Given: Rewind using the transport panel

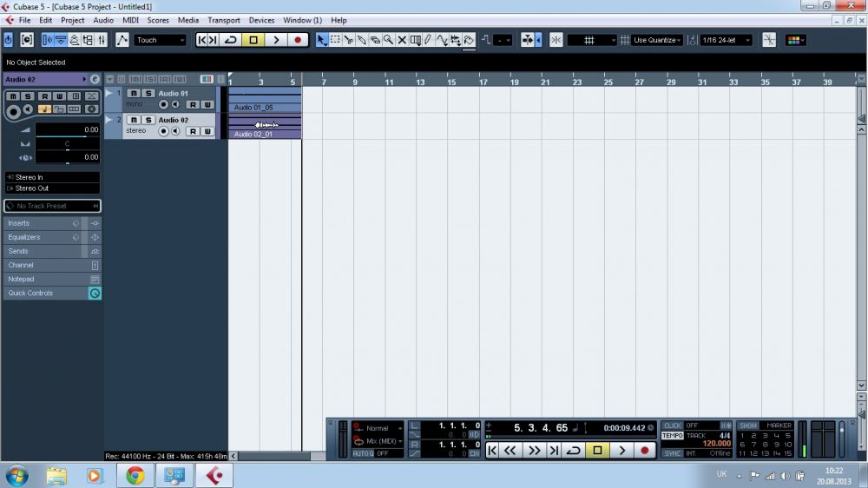Looking at the screenshot, I should click(510, 451).
